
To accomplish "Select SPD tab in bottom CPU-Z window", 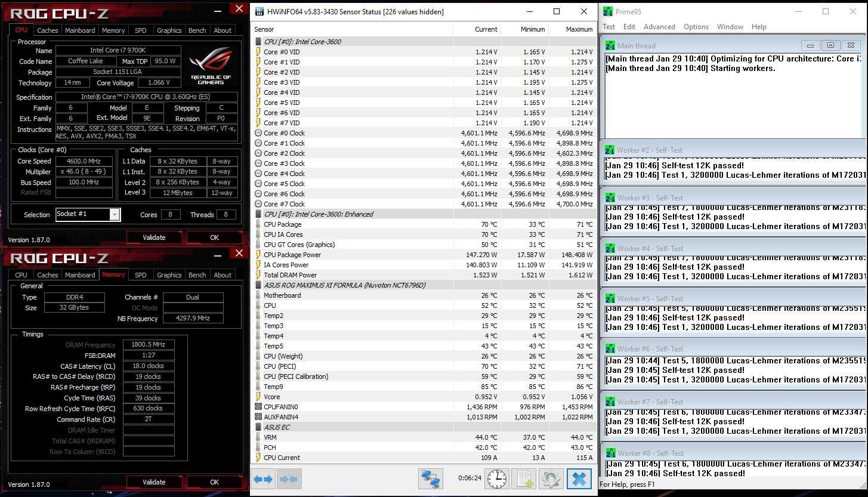I will 141,275.
